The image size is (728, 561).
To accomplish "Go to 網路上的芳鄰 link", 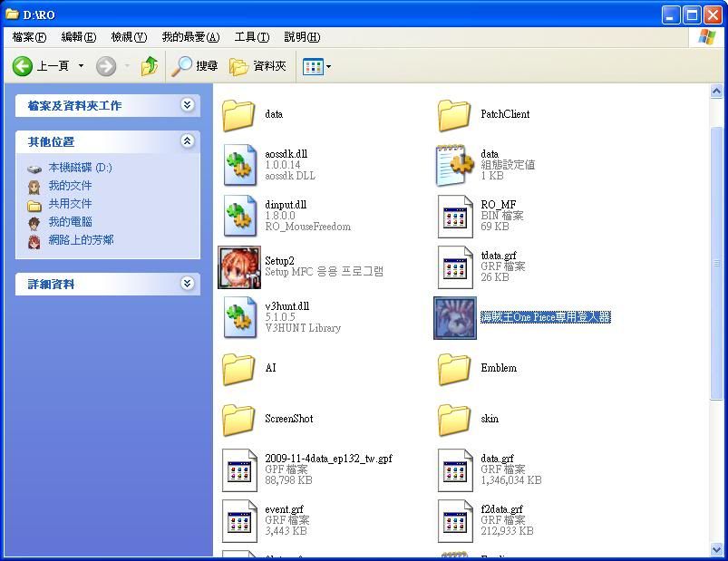I will click(x=81, y=240).
